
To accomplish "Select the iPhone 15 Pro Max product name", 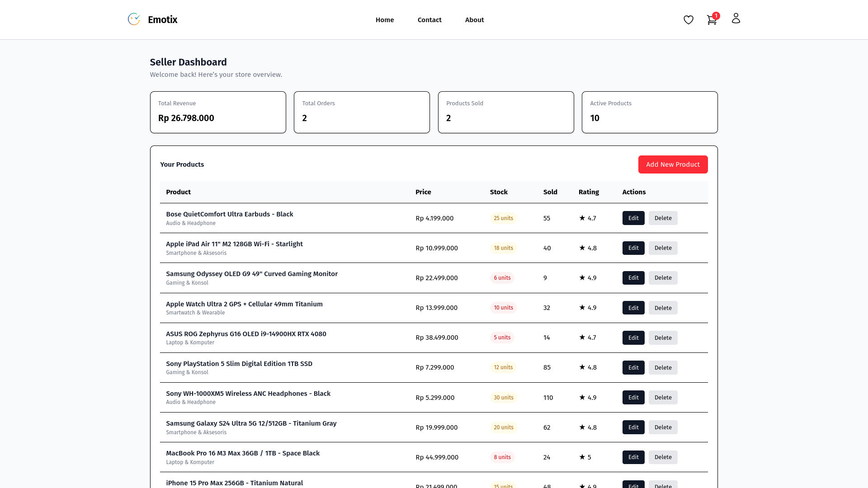I will click(234, 483).
